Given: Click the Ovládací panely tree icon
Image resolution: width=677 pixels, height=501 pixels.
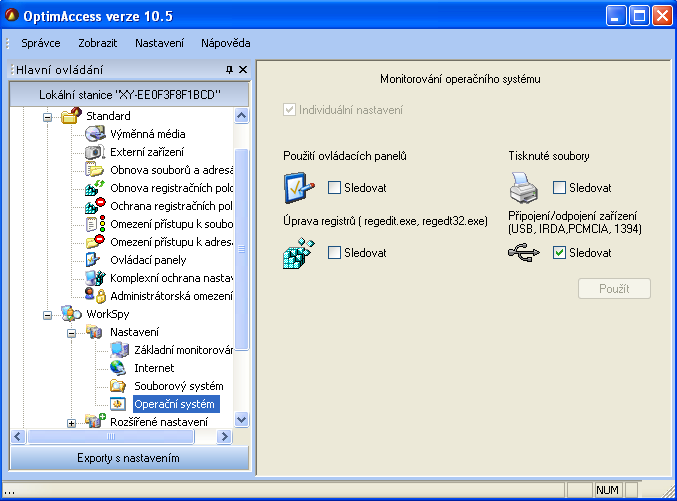Looking at the screenshot, I should coord(93,260).
